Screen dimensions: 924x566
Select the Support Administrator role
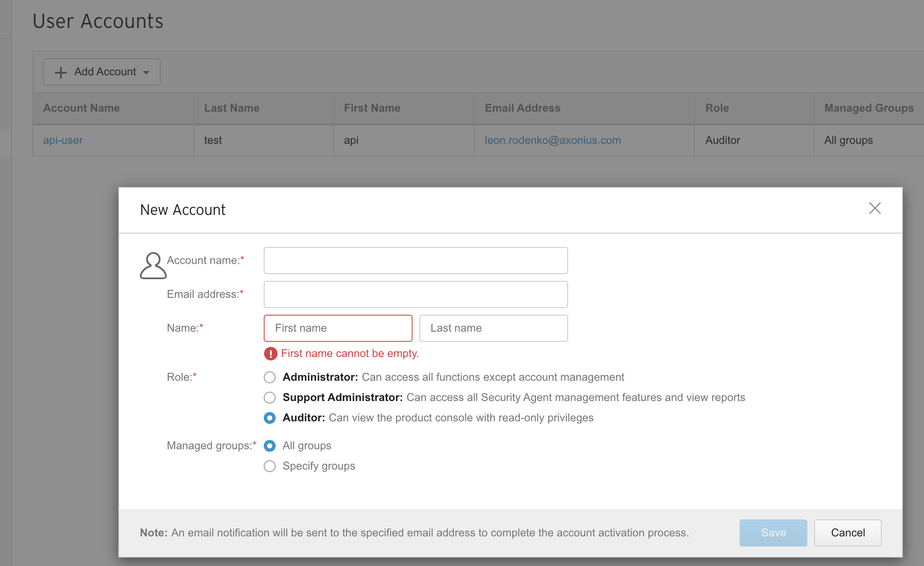(270, 398)
